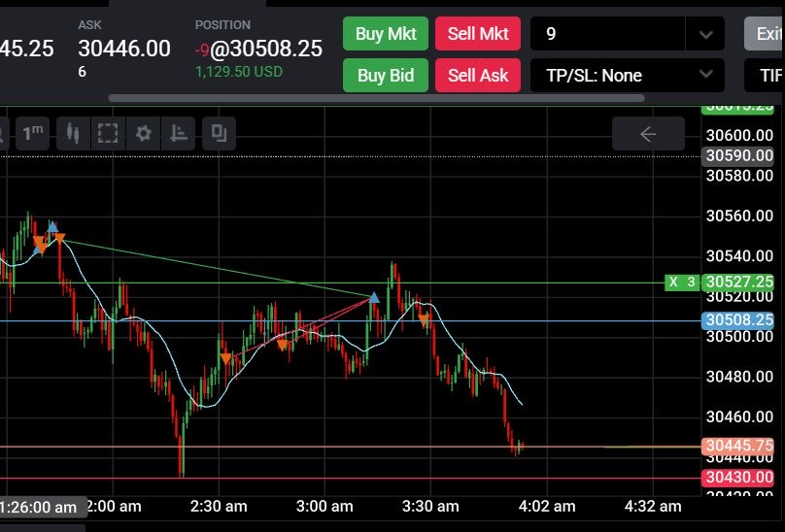Click the red 30430.00 price label
Screen dimensions: 785x532
click(x=738, y=478)
